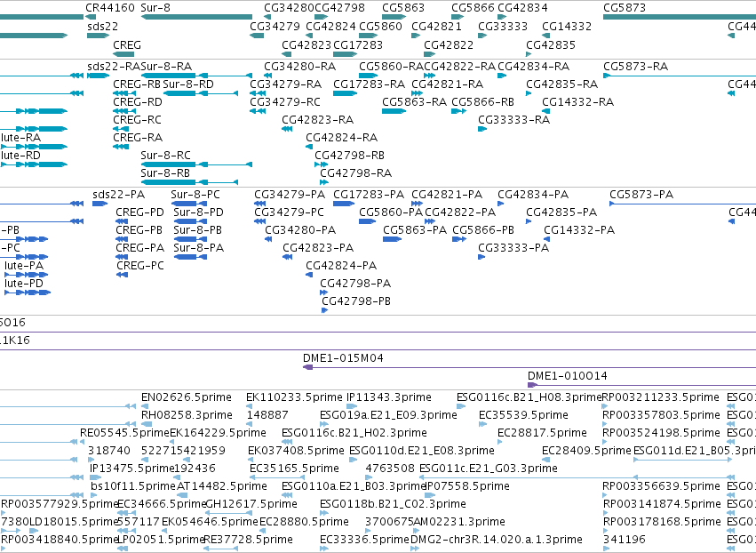Select the DME1-015M04 clone label

(343, 358)
